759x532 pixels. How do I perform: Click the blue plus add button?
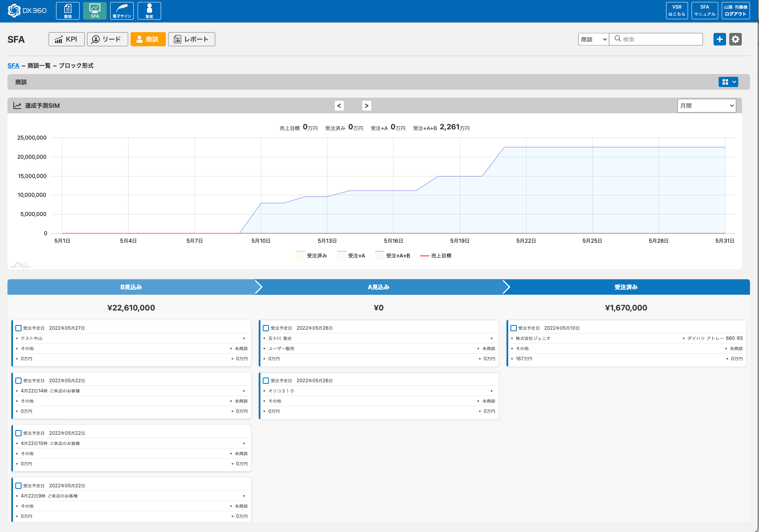click(719, 39)
